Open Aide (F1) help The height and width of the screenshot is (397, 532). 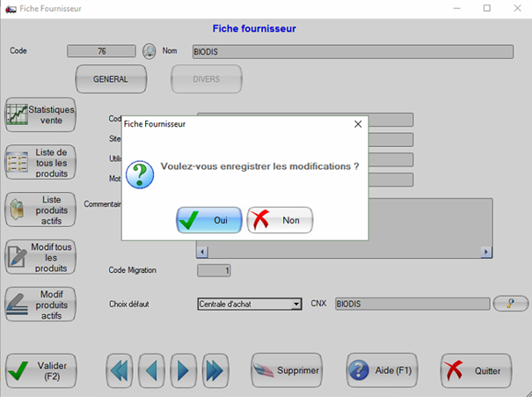coord(383,371)
